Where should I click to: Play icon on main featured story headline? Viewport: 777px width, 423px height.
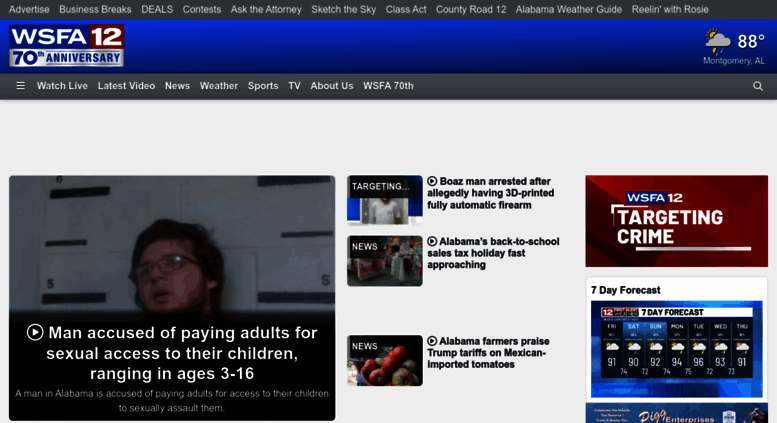(35, 332)
